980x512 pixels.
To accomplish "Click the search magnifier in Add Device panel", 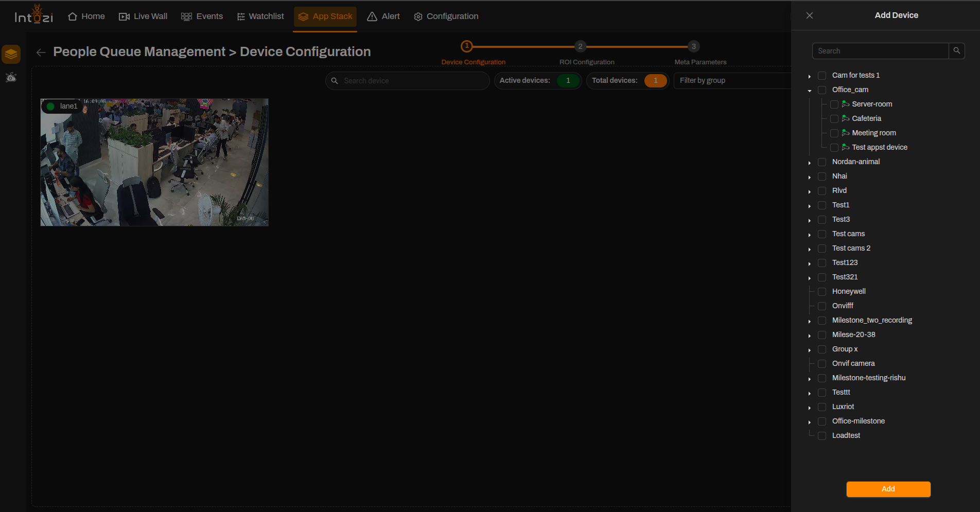I will pos(957,51).
